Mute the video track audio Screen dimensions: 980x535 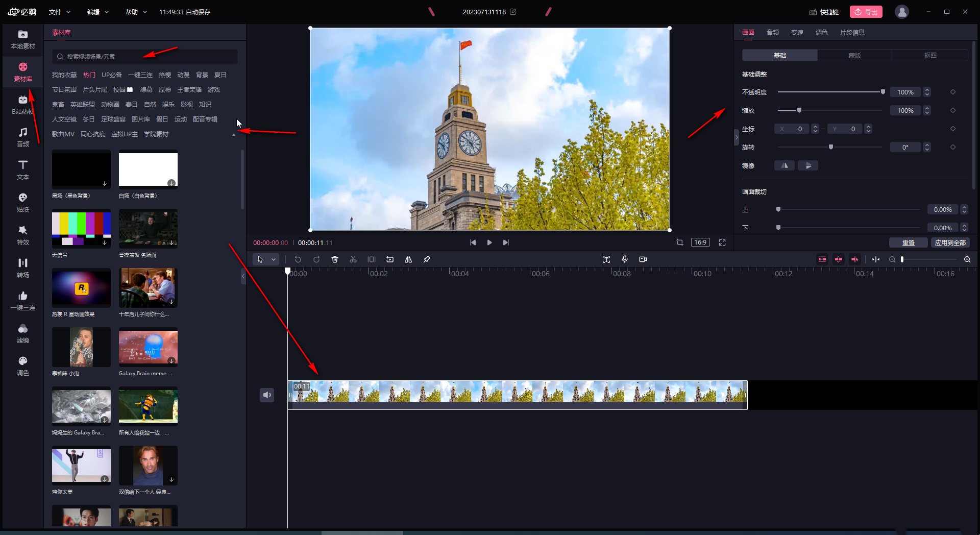pyautogui.click(x=267, y=395)
